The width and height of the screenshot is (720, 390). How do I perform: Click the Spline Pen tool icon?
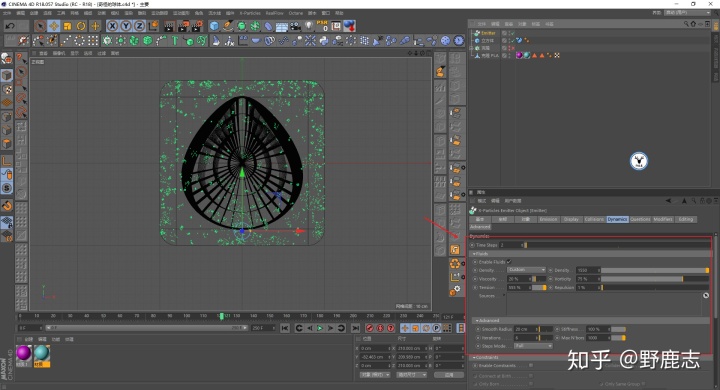coord(228,26)
